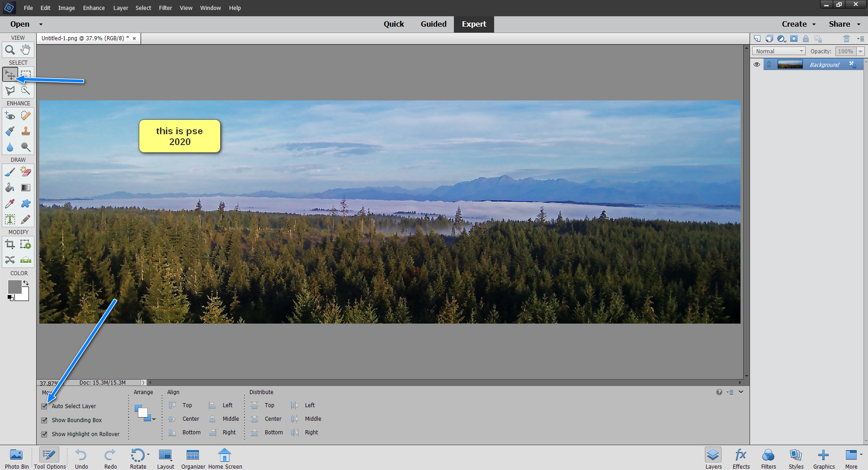The width and height of the screenshot is (868, 470).
Task: Uncheck Auto Select Layer
Action: click(44, 406)
